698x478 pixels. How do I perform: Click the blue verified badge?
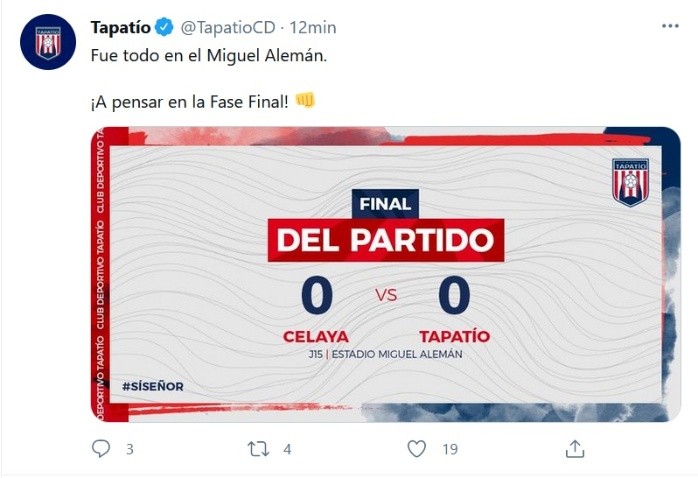pyautogui.click(x=165, y=26)
